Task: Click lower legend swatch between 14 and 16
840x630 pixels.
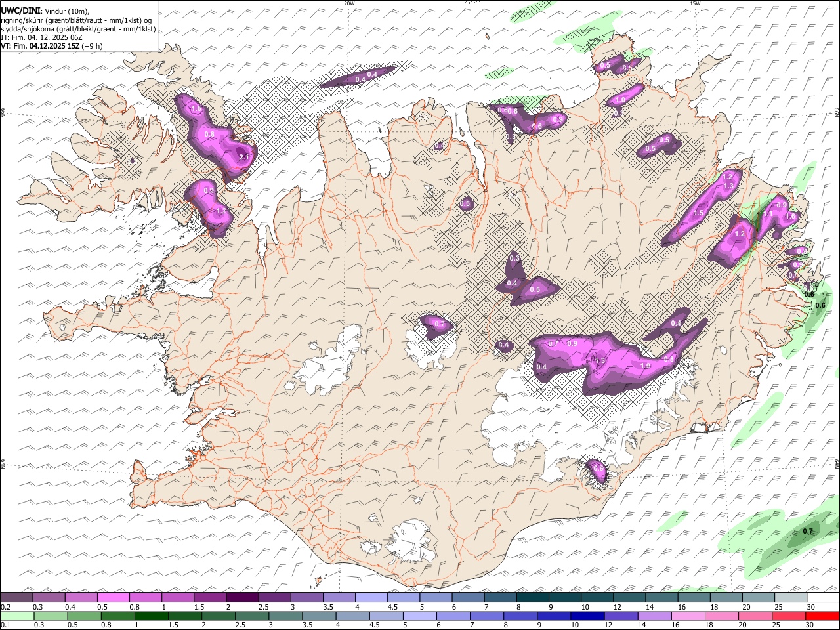Action: tap(655, 616)
